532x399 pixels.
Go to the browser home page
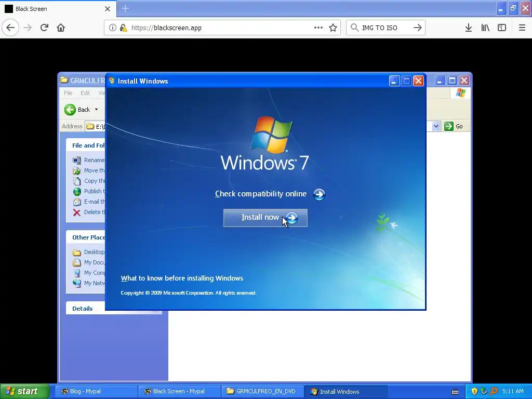point(61,28)
